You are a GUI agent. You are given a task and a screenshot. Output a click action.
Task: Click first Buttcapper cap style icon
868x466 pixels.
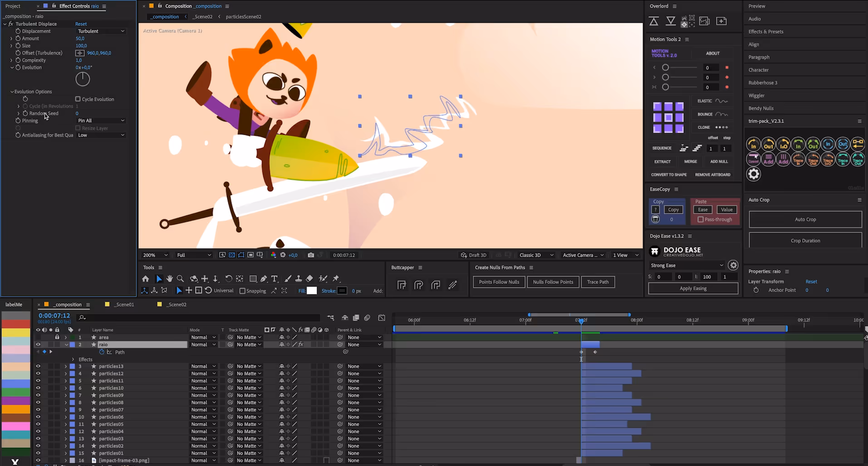pos(402,285)
